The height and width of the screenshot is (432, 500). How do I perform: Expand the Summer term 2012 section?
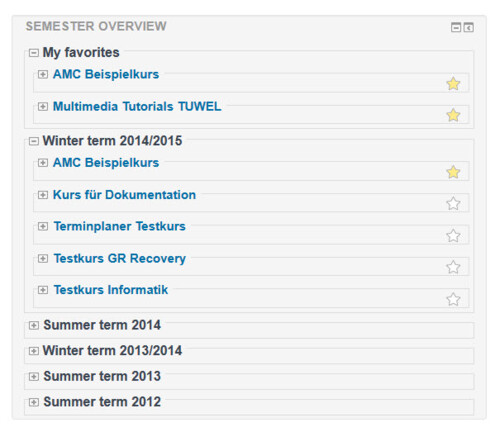tap(34, 402)
